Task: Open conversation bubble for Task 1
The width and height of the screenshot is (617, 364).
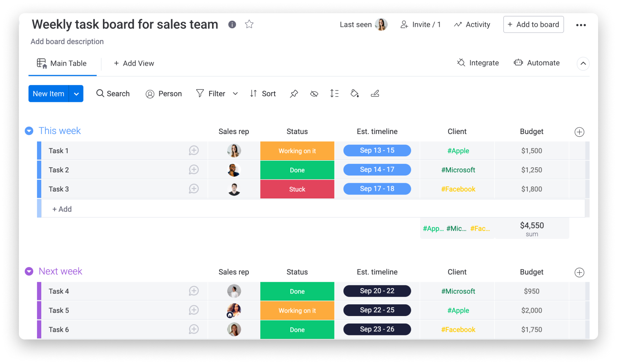Action: click(x=194, y=151)
